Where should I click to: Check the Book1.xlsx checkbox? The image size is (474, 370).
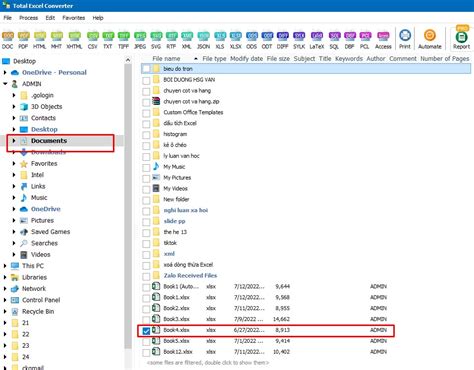146,298
